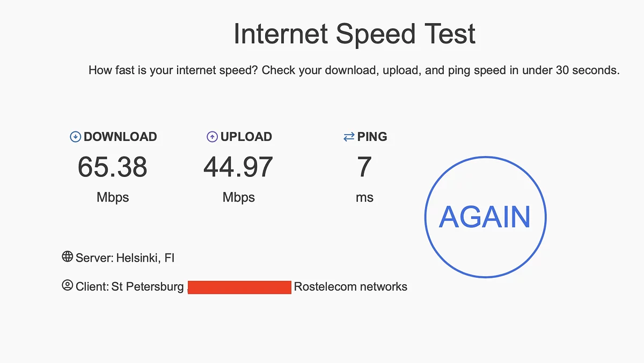Click the ping result value 7
This screenshot has height=363, width=644.
click(364, 167)
